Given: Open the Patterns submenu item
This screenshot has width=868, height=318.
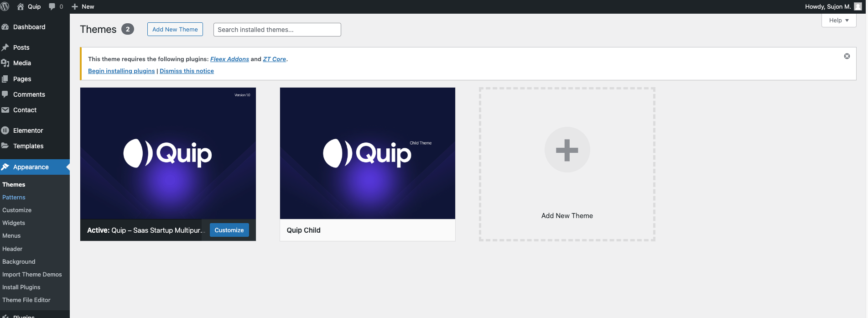Looking at the screenshot, I should pos(14,198).
